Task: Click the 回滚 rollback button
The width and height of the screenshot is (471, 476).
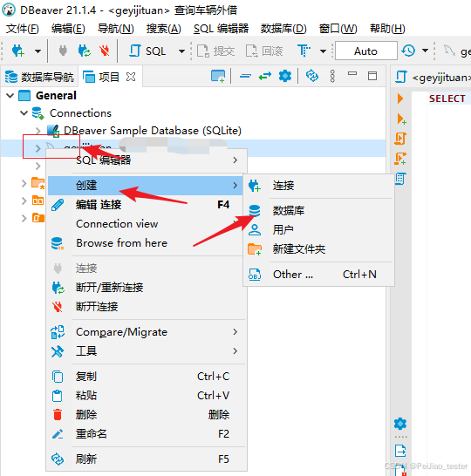Action: [264, 51]
